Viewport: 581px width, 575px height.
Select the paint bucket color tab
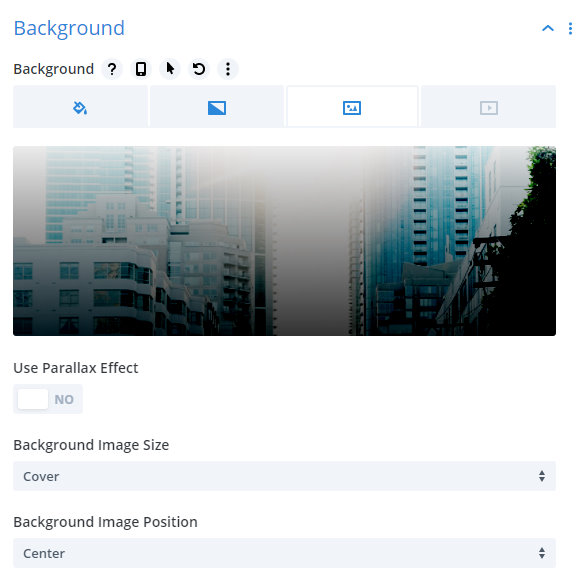coord(80,108)
